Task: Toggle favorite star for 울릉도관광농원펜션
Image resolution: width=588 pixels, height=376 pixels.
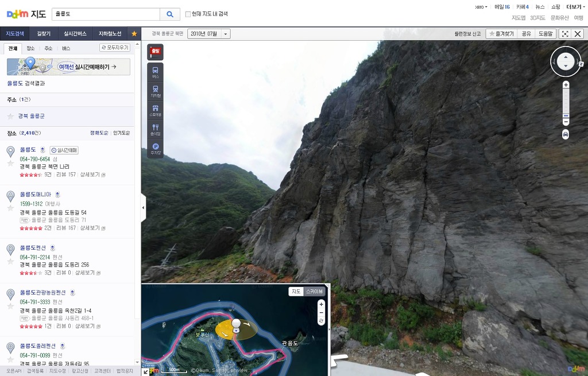Action: 10,307
